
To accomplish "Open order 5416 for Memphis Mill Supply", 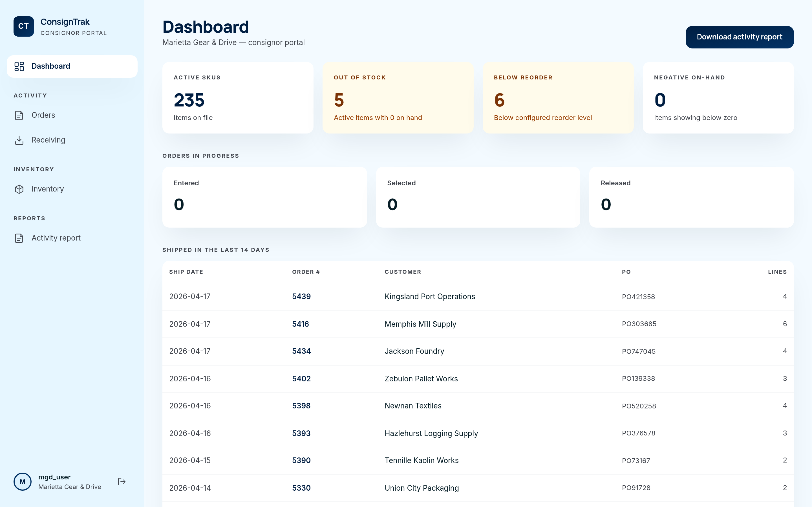I will point(300,324).
